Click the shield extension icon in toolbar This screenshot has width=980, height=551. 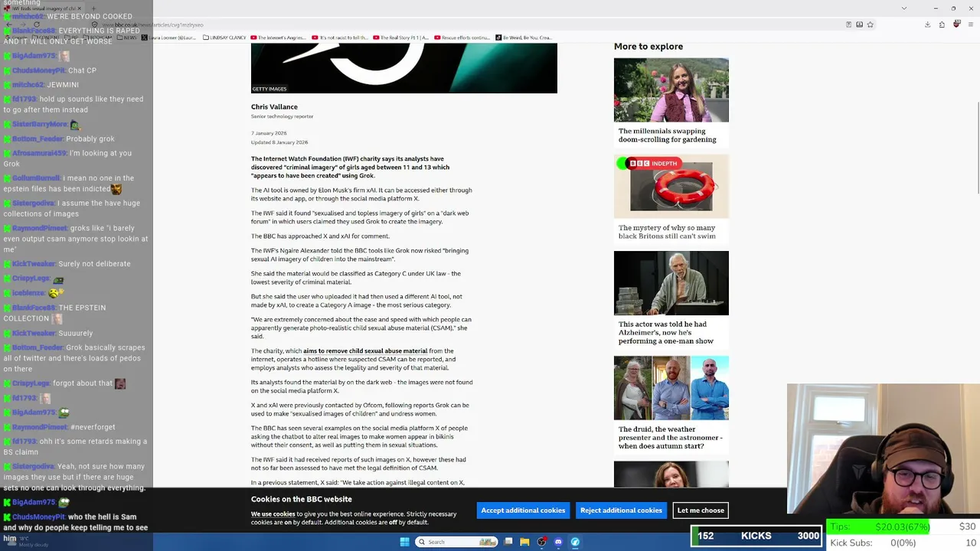(x=956, y=24)
